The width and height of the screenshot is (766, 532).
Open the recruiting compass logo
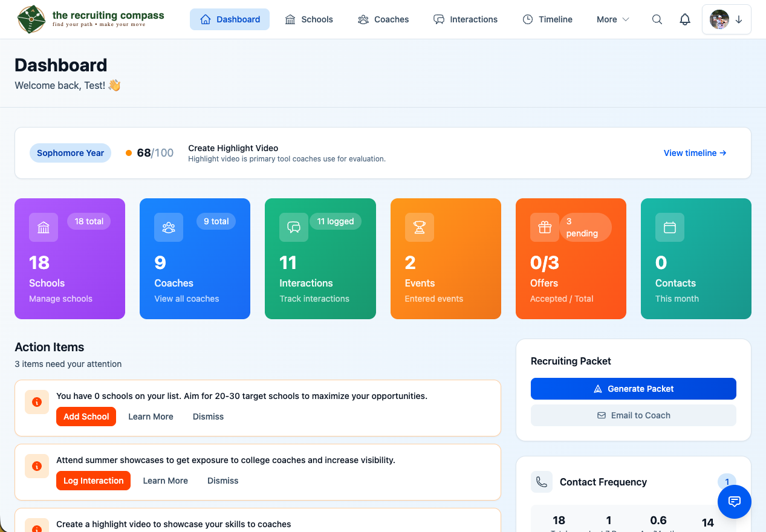pos(31,19)
